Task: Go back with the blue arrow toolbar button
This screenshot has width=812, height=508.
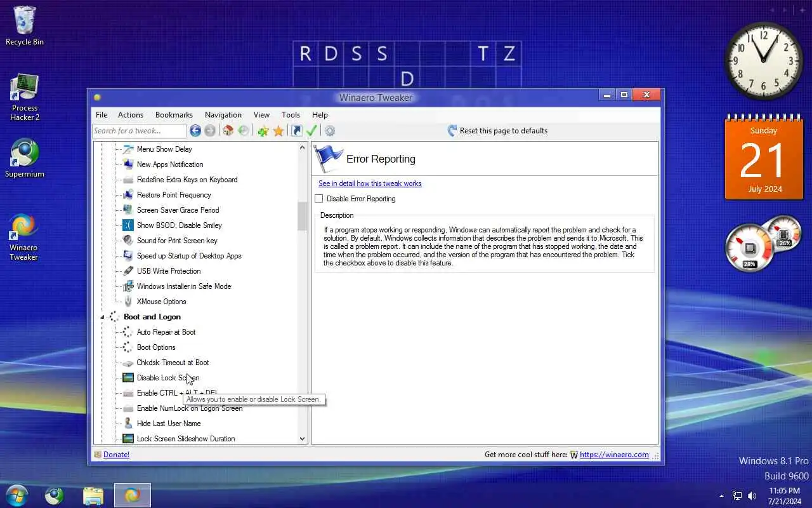Action: coord(195,131)
